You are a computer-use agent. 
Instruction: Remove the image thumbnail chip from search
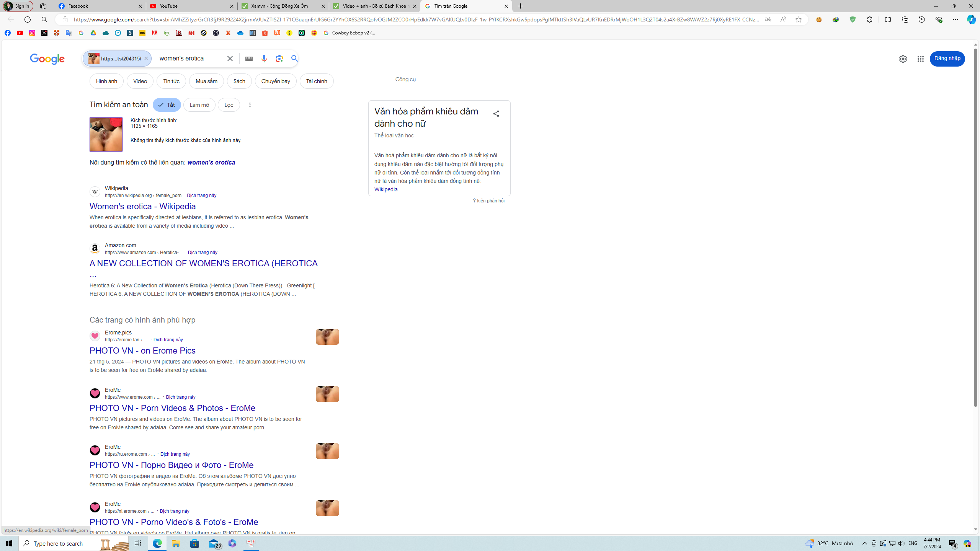click(x=146, y=58)
